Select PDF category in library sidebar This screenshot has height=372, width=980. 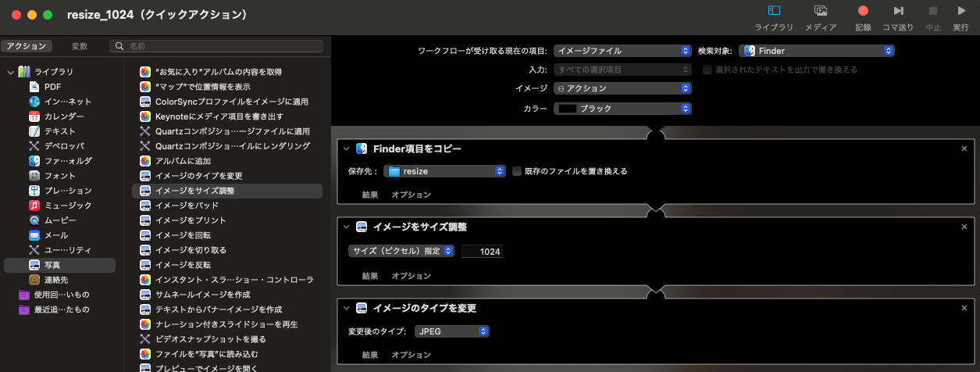pos(52,87)
